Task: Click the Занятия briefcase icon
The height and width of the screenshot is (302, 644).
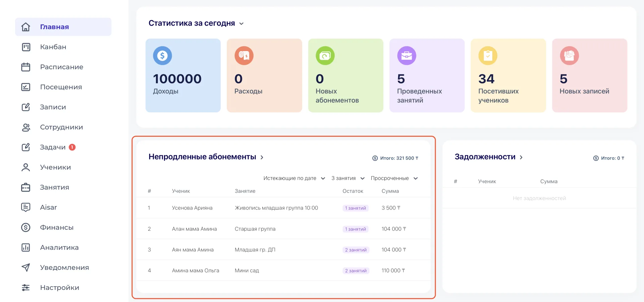Action: coord(26,187)
